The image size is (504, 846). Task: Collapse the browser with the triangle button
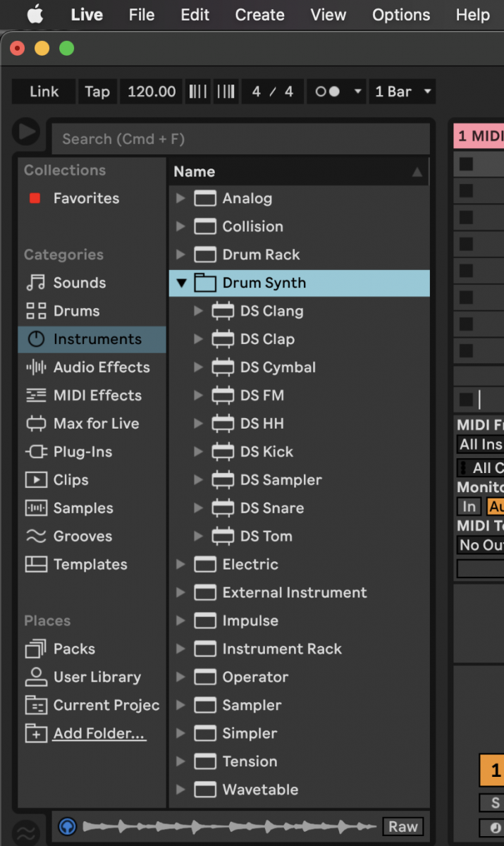(27, 132)
